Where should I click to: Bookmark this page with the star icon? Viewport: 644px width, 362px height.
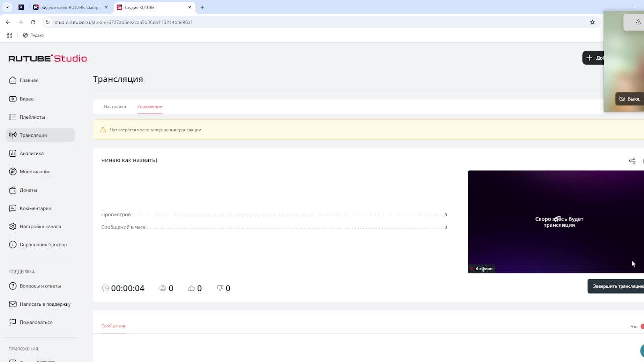click(x=592, y=22)
